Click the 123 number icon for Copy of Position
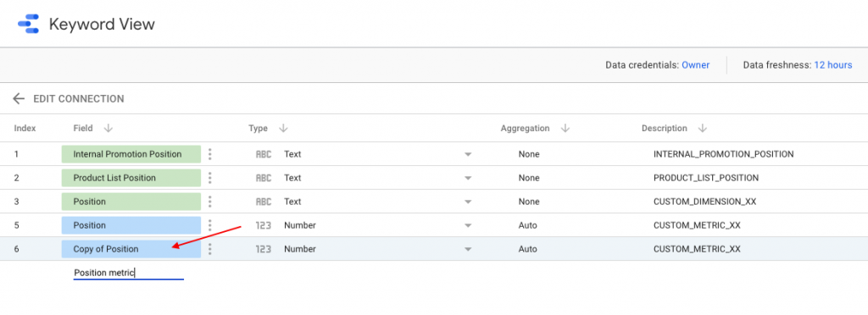Viewport: 868px width, 315px height. (x=264, y=249)
